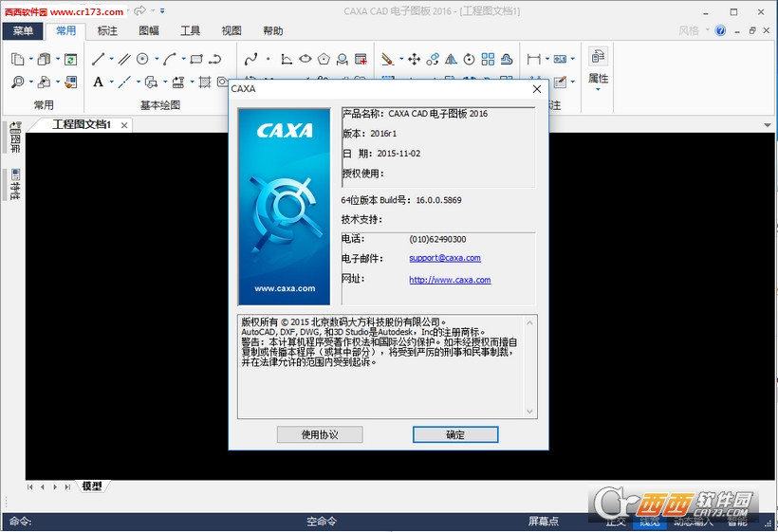The width and height of the screenshot is (778, 532).
Task: Click the table with red plus icon
Action: (x=361, y=59)
